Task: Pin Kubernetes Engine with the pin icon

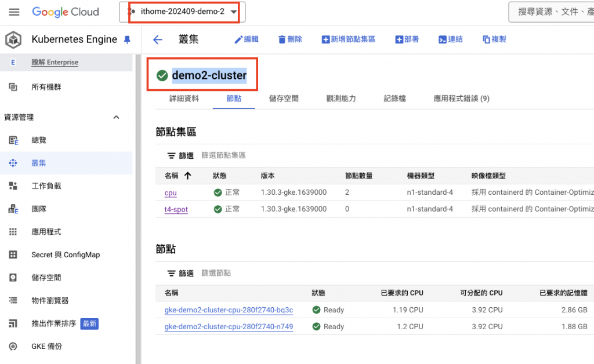Action: (x=127, y=39)
